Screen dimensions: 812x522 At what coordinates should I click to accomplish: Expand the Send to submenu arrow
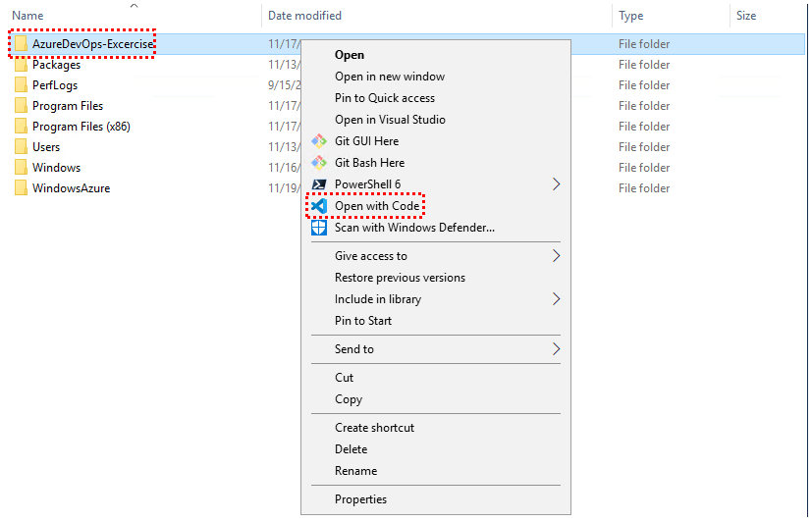pos(556,349)
